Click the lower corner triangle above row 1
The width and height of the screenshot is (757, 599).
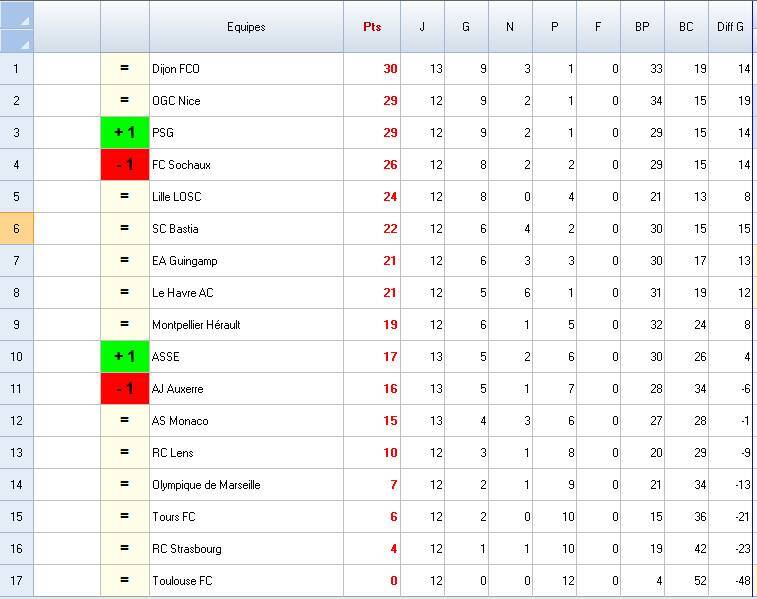pyautogui.click(x=17, y=40)
